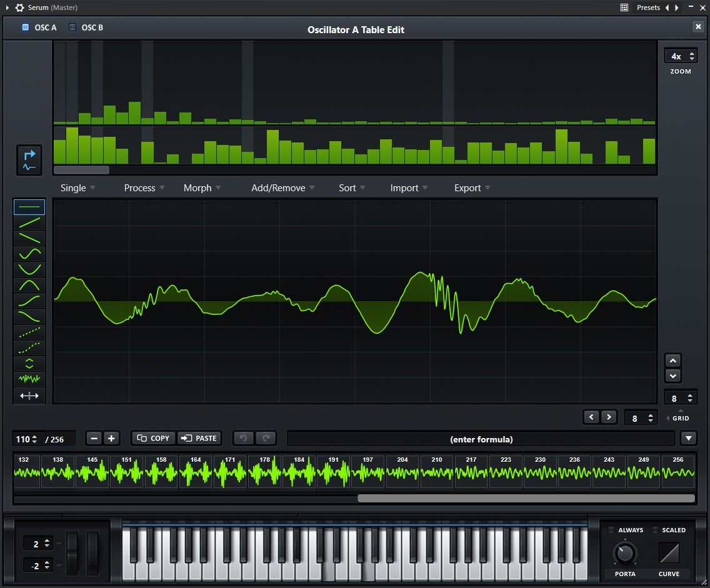Pick the noise waveform draw tool
The image size is (710, 588).
29,379
